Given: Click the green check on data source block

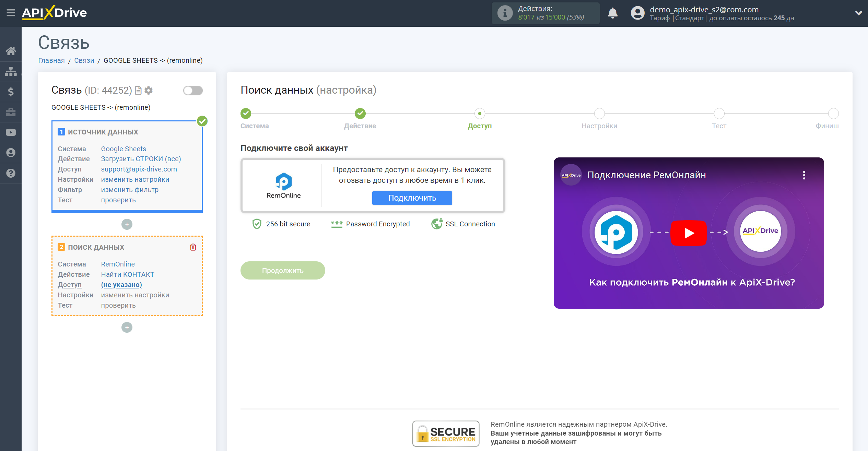Looking at the screenshot, I should [202, 121].
